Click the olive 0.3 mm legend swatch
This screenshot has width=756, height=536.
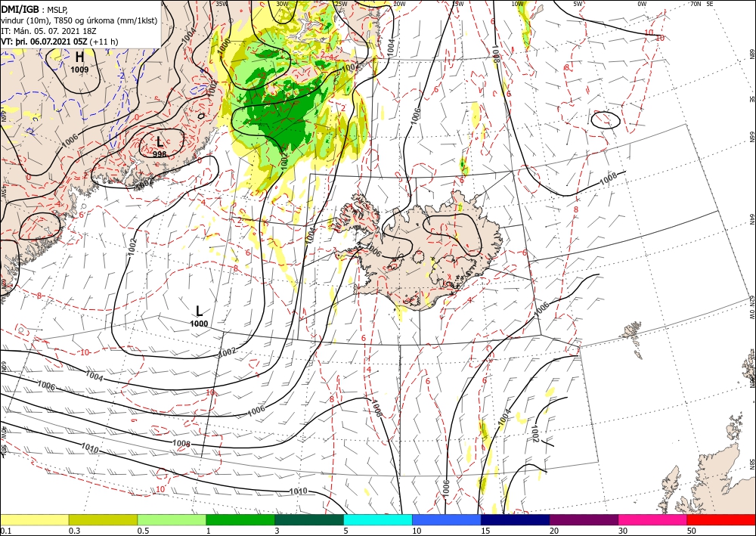pos(103,519)
